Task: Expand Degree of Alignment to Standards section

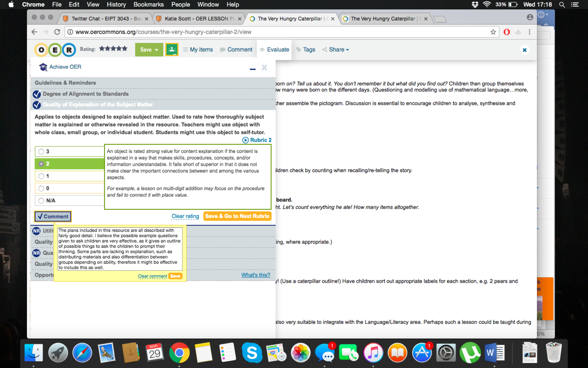Action: [x=86, y=94]
